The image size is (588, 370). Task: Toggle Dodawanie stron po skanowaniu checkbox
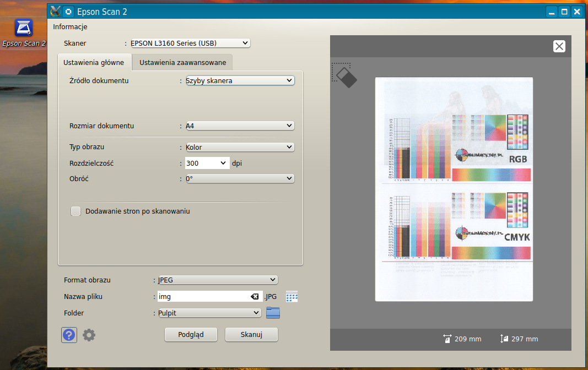click(x=75, y=211)
